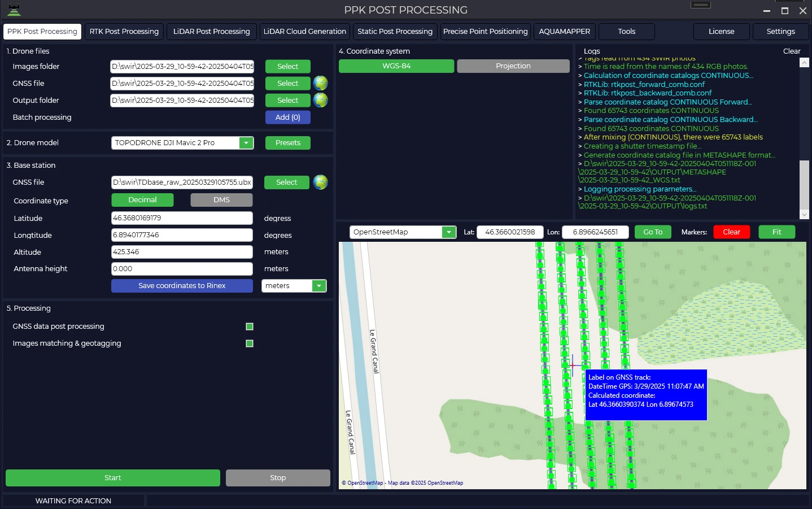Expand the Drone model dropdown
Image resolution: width=812 pixels, height=509 pixels.
(246, 143)
